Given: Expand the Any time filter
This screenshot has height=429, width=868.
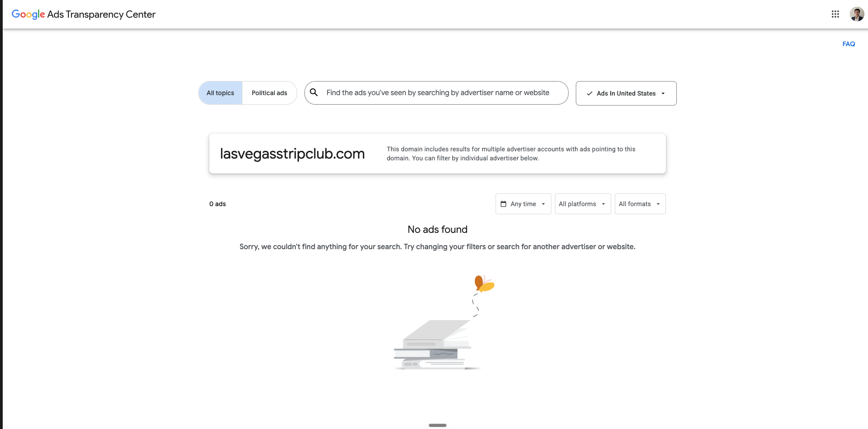Looking at the screenshot, I should pos(523,204).
